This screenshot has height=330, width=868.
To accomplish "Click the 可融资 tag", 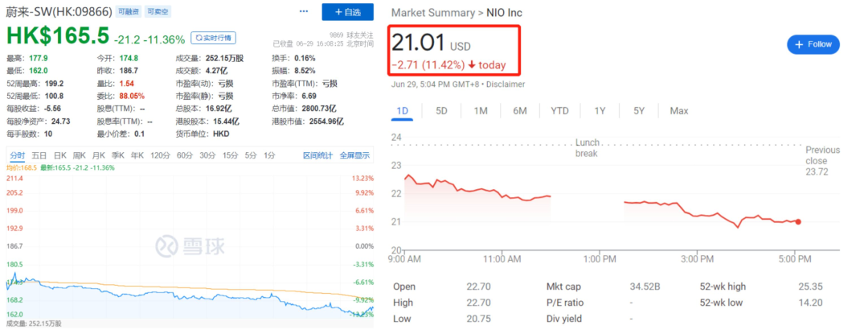I will (x=130, y=11).
